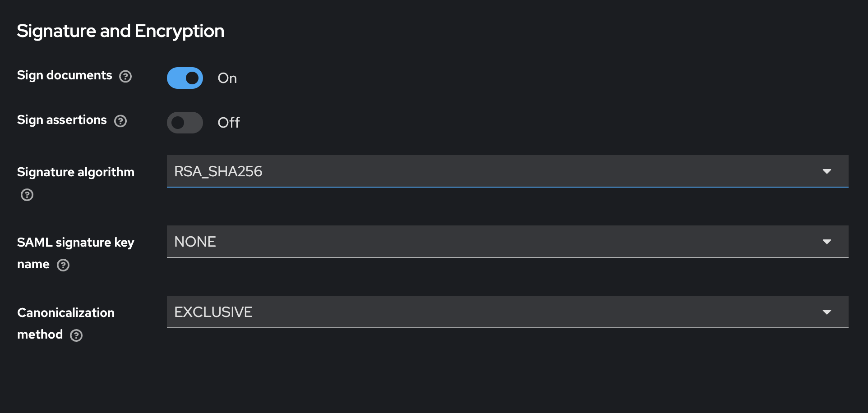Click the Sign documents label text
This screenshot has height=413, width=868.
[x=65, y=75]
